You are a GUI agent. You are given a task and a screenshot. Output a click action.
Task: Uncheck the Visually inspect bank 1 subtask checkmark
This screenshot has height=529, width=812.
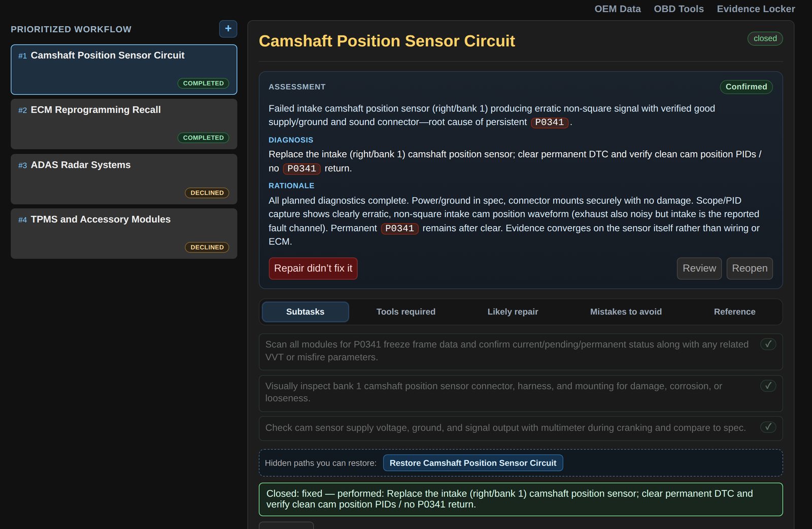(768, 386)
